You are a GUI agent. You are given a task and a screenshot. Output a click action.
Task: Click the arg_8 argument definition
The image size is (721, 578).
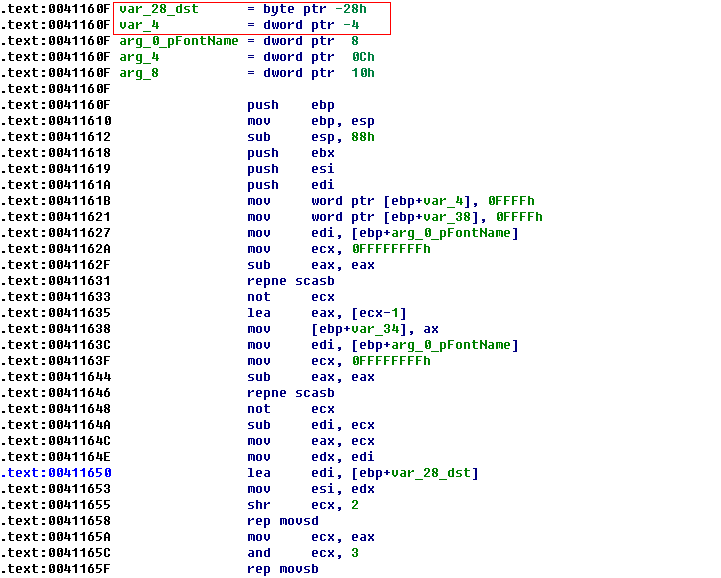tap(247, 73)
